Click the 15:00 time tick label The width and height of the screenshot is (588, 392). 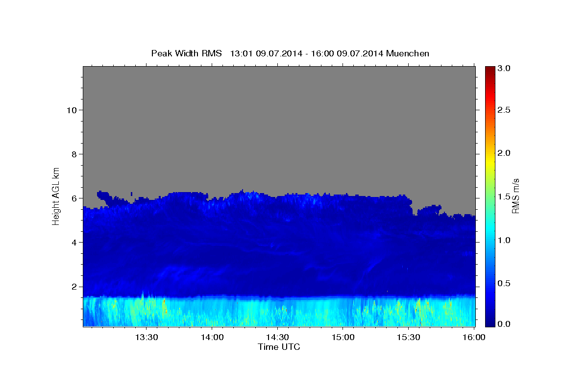click(343, 338)
